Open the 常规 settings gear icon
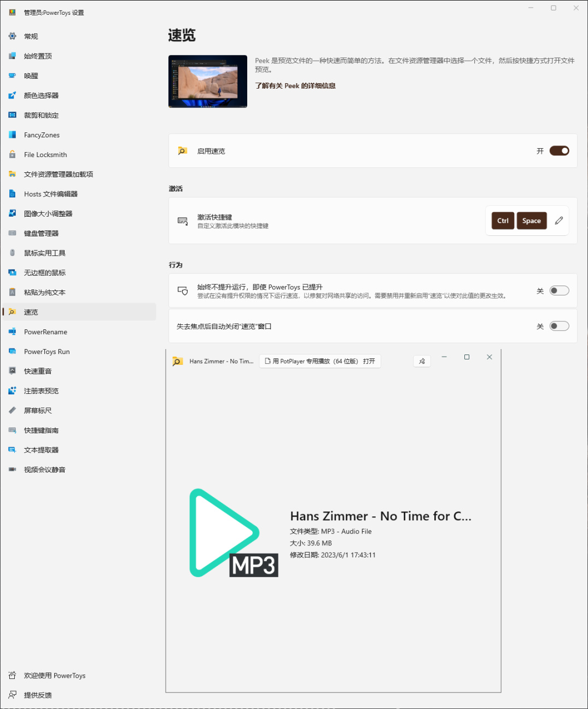The height and width of the screenshot is (709, 588). (12, 36)
